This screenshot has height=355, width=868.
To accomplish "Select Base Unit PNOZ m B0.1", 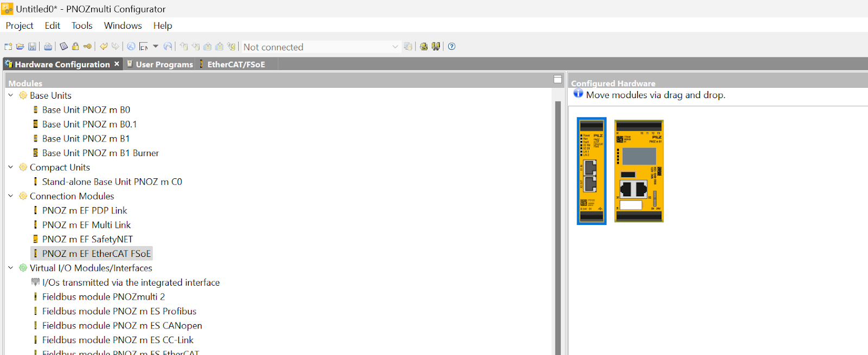I will (x=90, y=124).
